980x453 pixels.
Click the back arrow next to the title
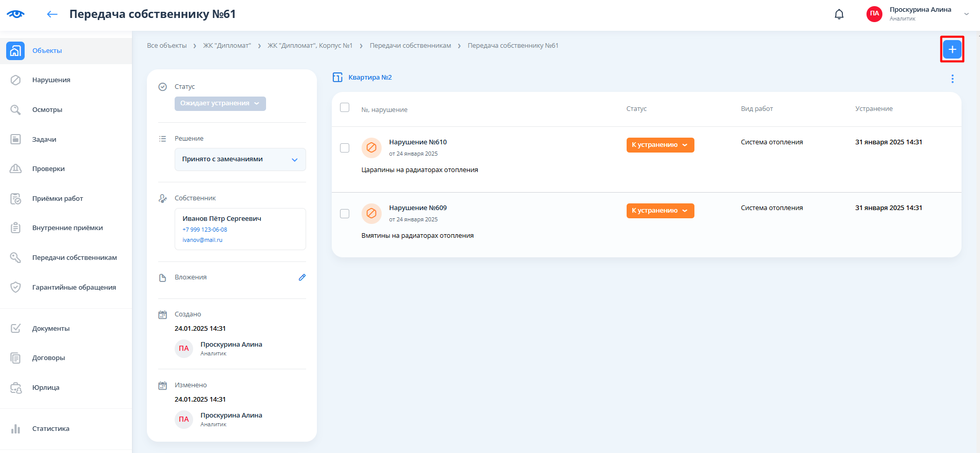pos(52,14)
